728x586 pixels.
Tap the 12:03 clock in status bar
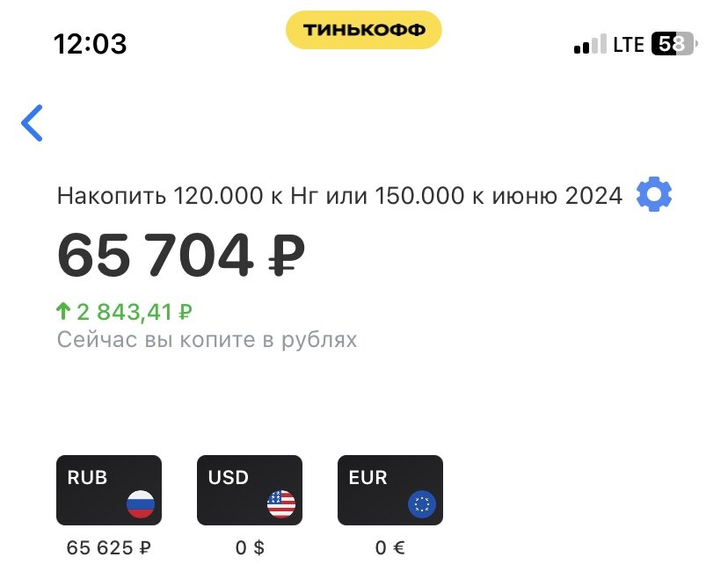click(x=90, y=43)
